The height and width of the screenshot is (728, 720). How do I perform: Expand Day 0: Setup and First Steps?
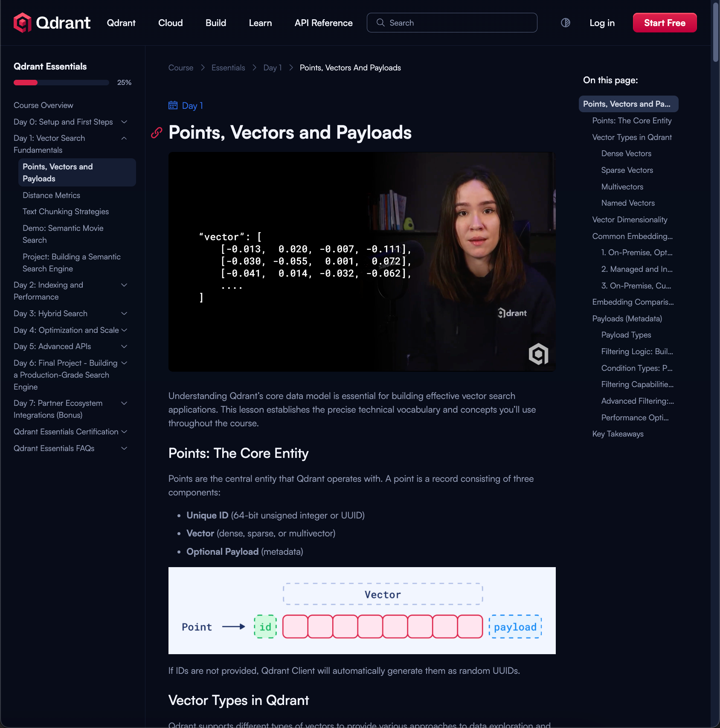point(124,122)
